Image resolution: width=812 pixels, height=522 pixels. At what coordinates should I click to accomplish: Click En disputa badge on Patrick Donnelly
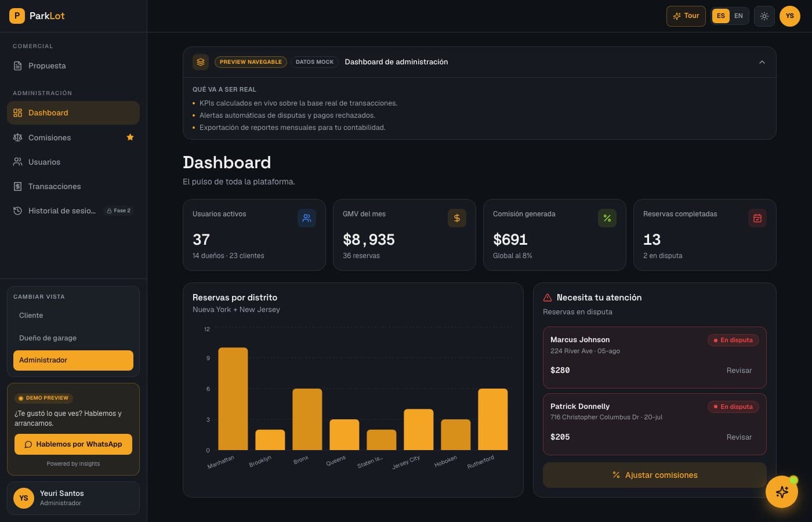[x=733, y=407]
